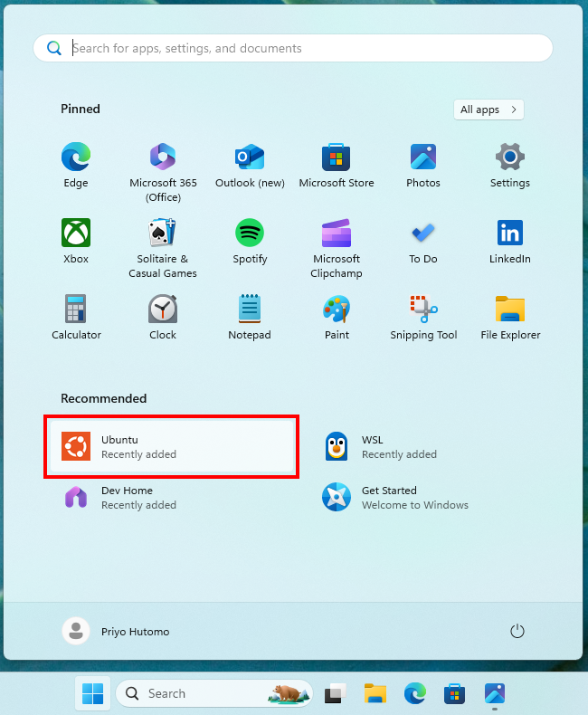The image size is (588, 715).
Task: Open Solitaire & Casual Games
Action: [x=163, y=249]
